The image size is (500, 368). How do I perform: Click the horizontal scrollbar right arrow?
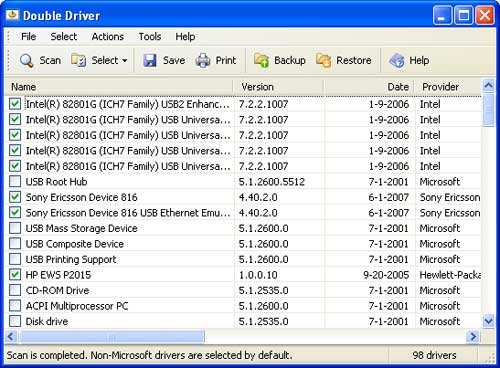tap(473, 336)
